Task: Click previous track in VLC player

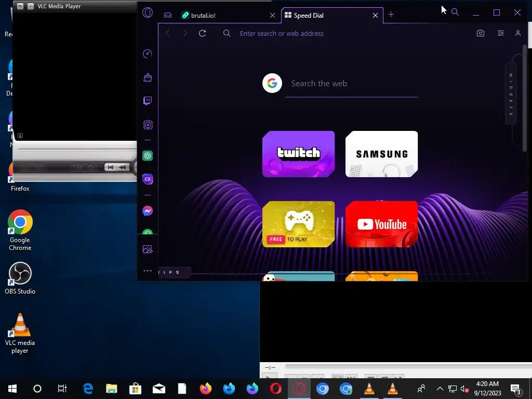Action: (x=110, y=167)
